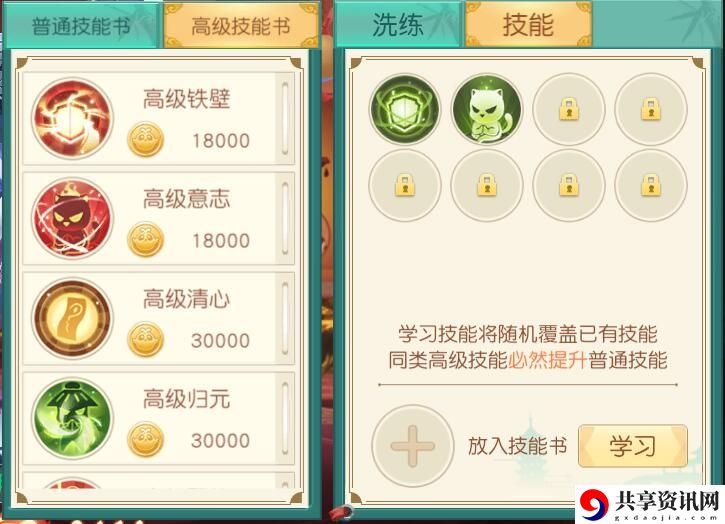Screen dimensions: 725x524
Task: Tap the plus slot to add skill book
Action: pos(413,446)
